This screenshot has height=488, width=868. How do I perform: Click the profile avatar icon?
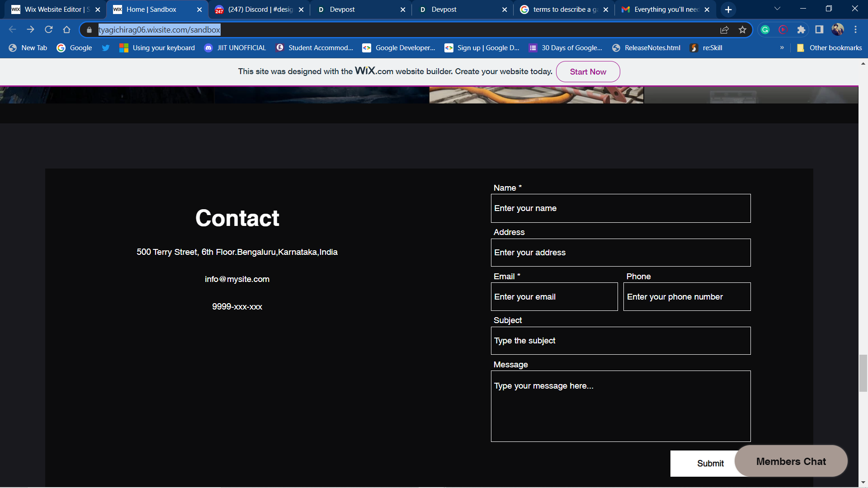(x=837, y=30)
